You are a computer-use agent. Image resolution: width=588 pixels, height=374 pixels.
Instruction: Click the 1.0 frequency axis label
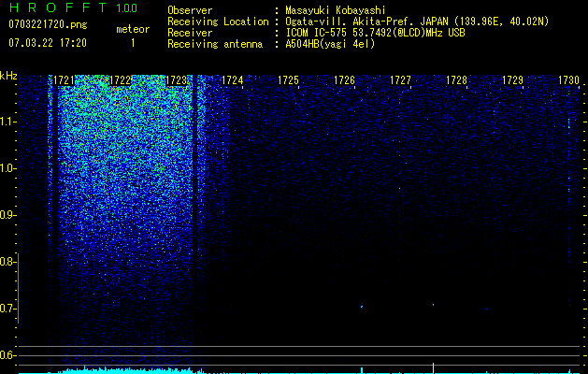pos(8,168)
